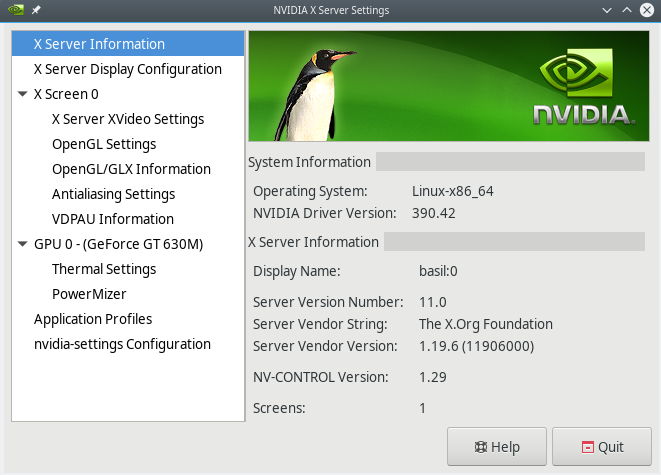Show OpenGL/GLX Information page
The height and width of the screenshot is (475, 661).
click(131, 169)
